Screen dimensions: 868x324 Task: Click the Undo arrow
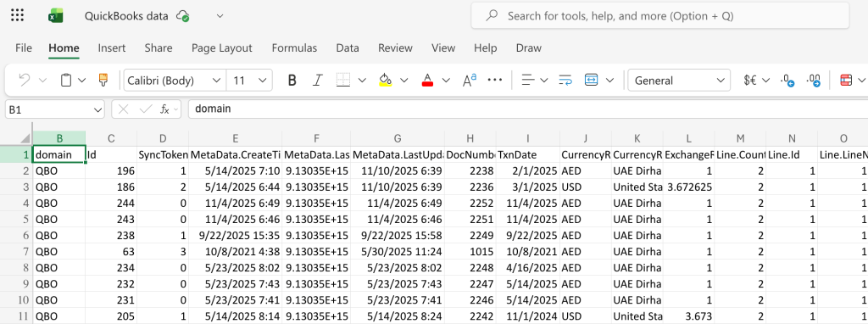pos(25,81)
